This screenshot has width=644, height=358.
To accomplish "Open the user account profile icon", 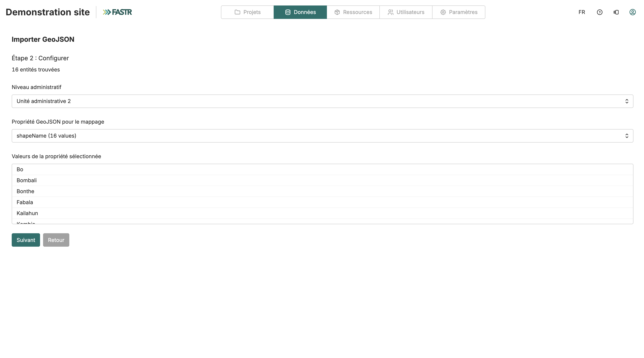I will point(632,12).
